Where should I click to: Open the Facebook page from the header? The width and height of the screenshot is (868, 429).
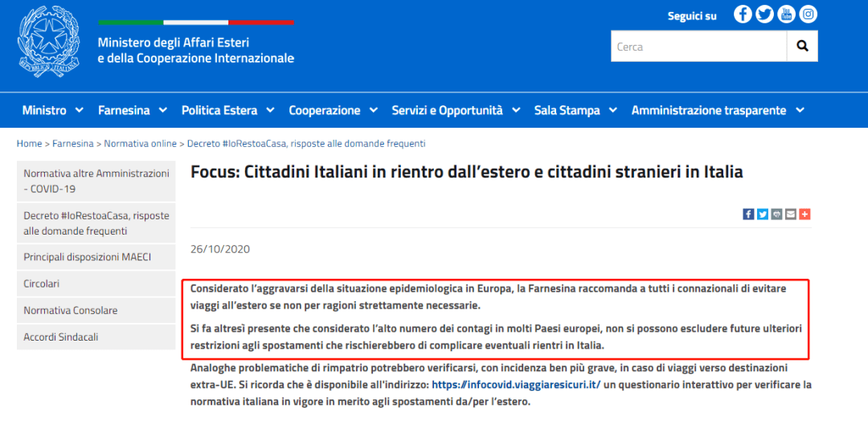point(743,14)
